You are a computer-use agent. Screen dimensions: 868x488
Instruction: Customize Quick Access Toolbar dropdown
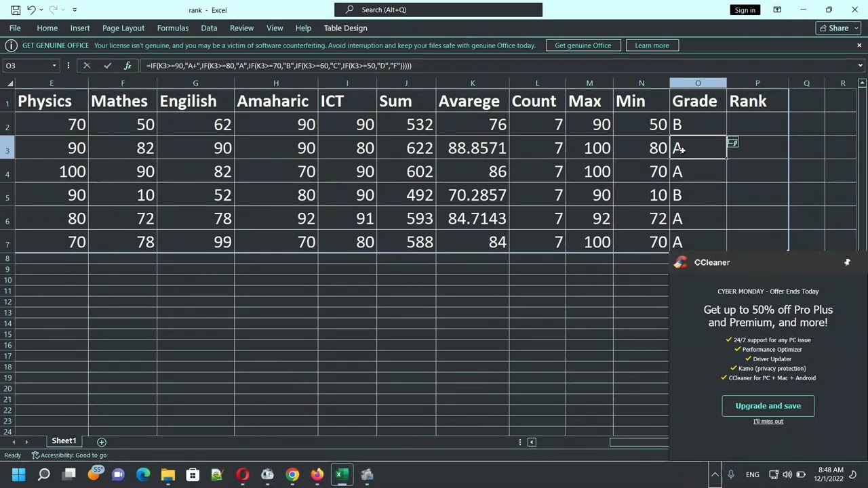[75, 9]
